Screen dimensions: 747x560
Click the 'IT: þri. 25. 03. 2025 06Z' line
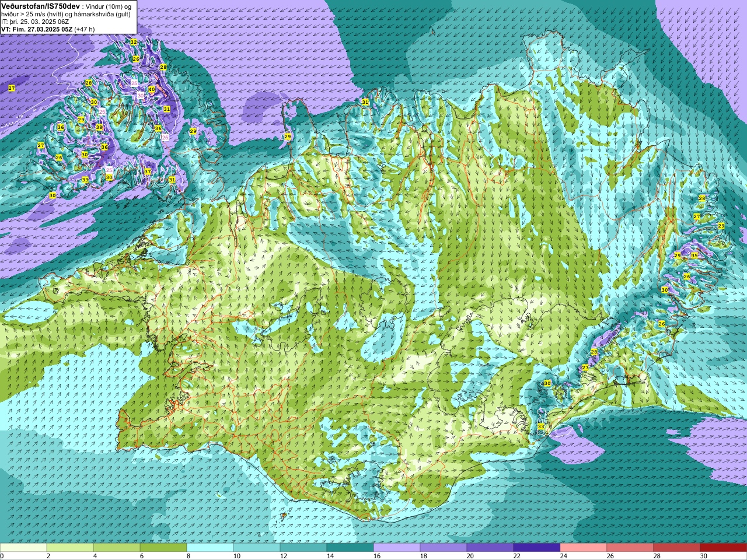(36, 21)
